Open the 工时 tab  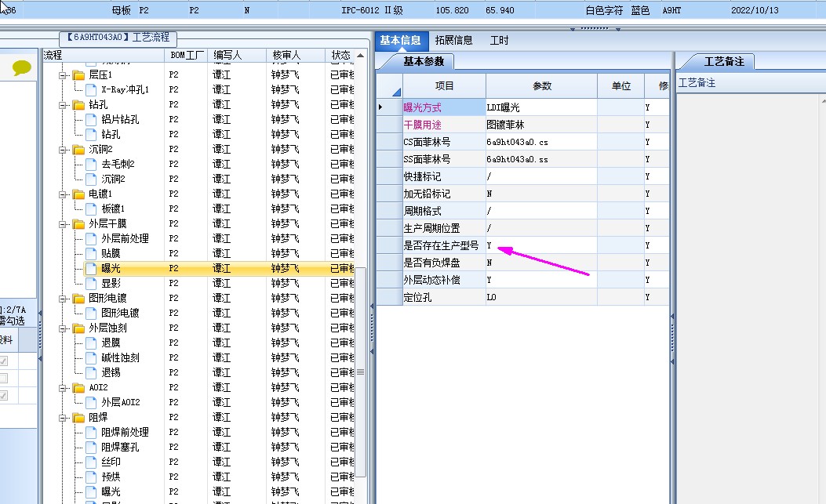point(499,41)
